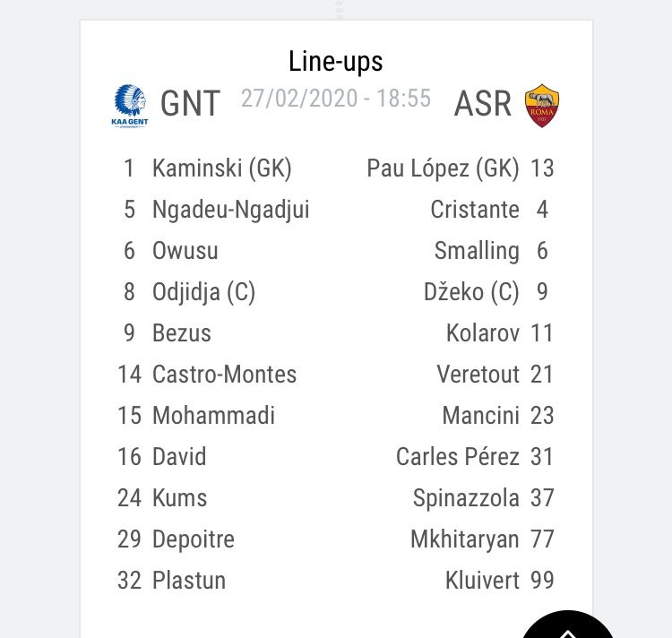Open Castro-Montes player entry
The image size is (672, 638).
click(225, 374)
